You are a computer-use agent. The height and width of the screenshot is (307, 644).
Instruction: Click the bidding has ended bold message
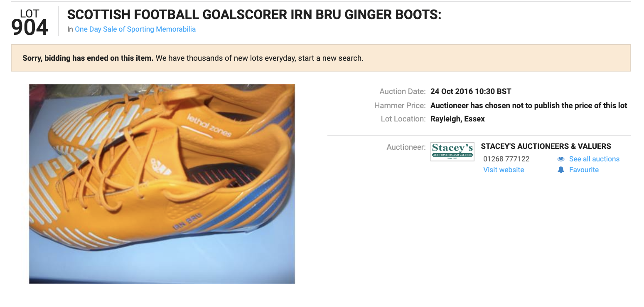[88, 58]
